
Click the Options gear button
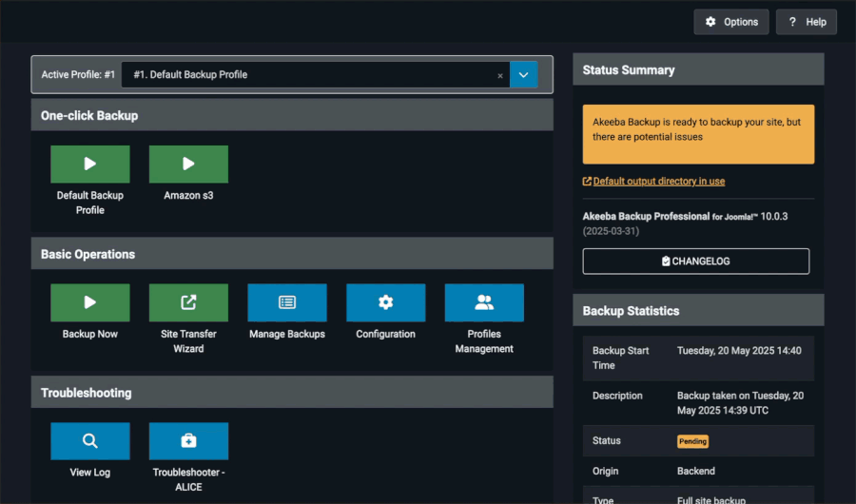coord(731,22)
